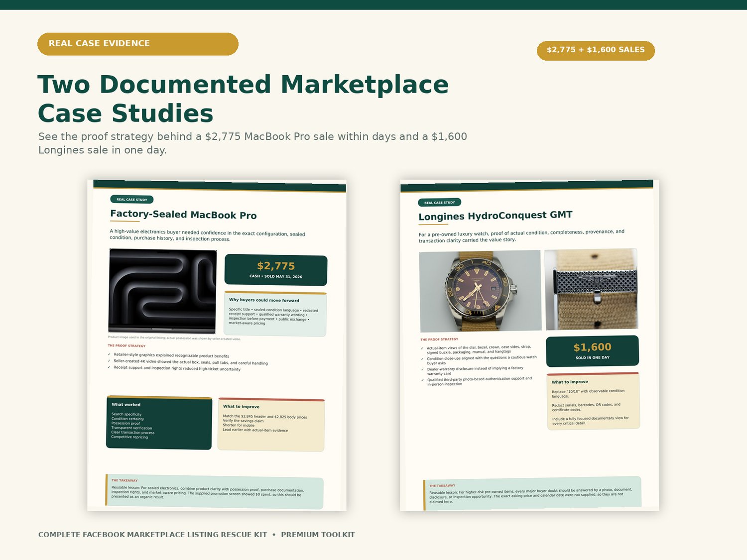Click the "Retailer-style graphics explained" bullet line
The image size is (747, 560).
(168, 355)
